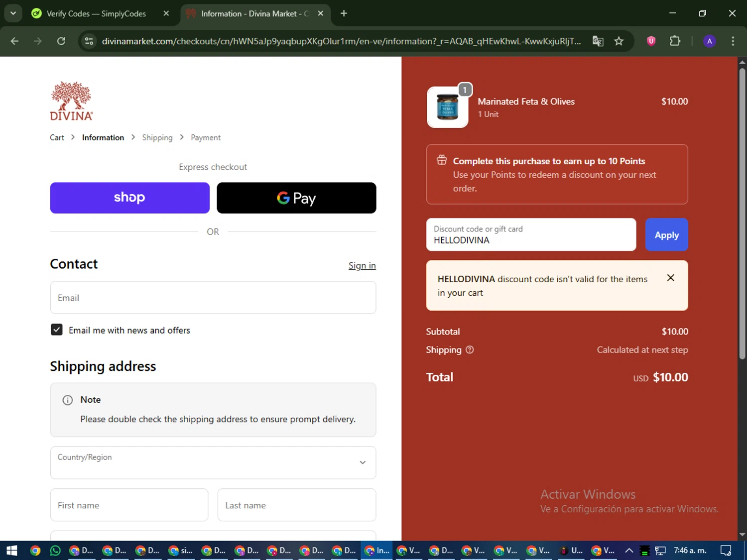Image resolution: width=747 pixels, height=560 pixels.
Task: Uncheck Email me with news and offers
Action: pyautogui.click(x=57, y=330)
